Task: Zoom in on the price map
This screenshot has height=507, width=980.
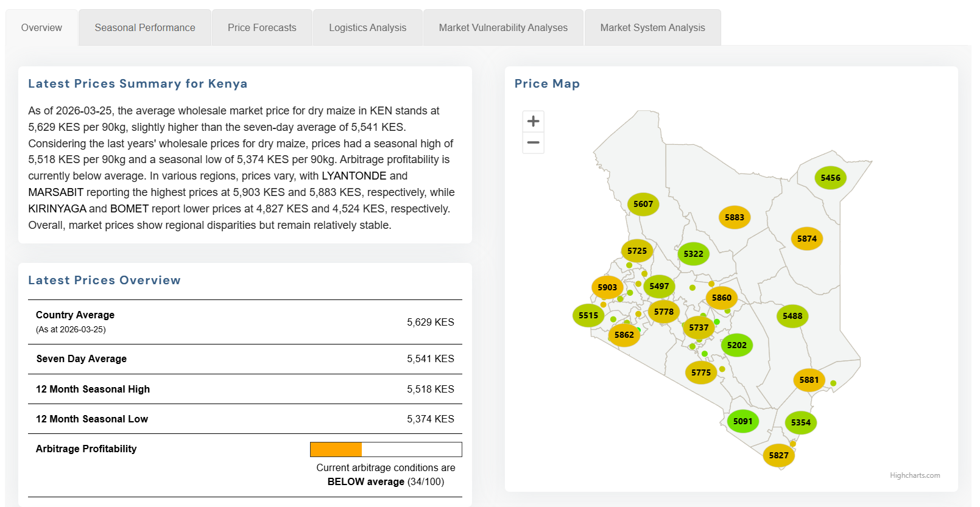Action: point(533,121)
